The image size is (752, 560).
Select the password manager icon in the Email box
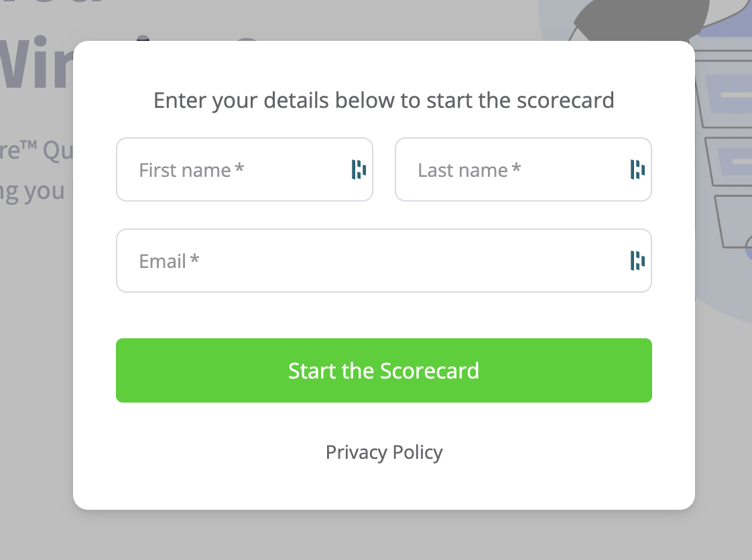(637, 261)
